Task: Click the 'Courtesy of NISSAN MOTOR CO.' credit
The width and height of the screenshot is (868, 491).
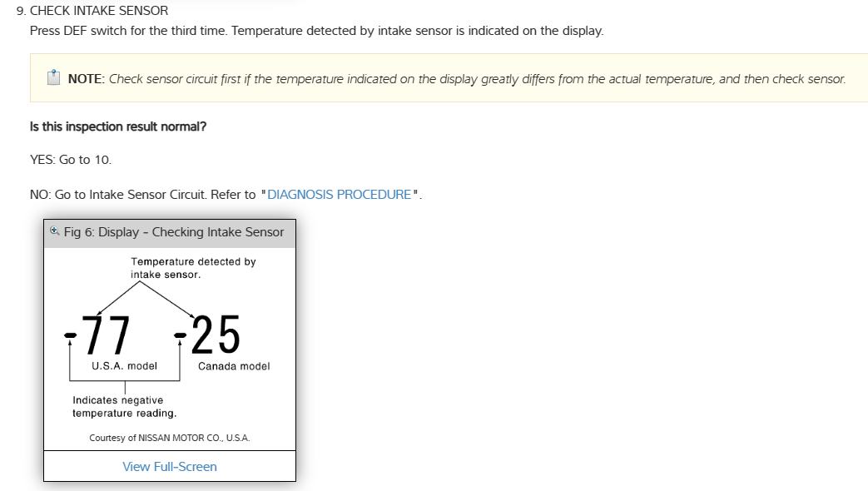Action: tap(170, 438)
